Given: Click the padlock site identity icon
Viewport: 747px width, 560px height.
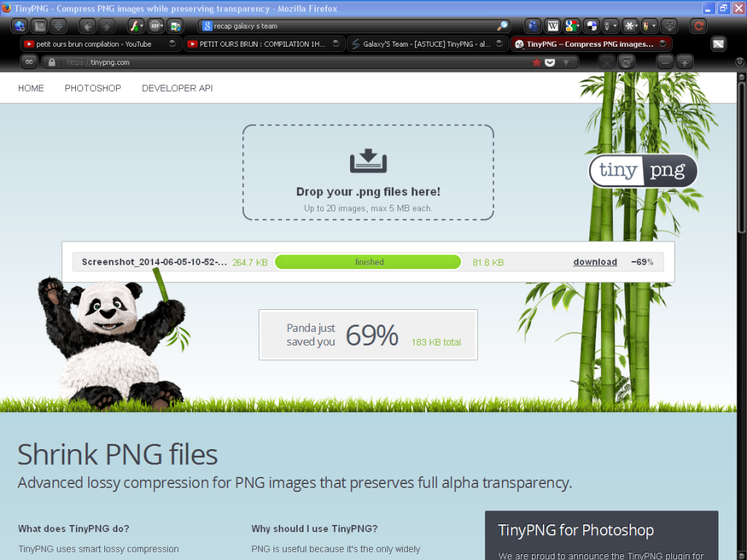Looking at the screenshot, I should [x=52, y=63].
